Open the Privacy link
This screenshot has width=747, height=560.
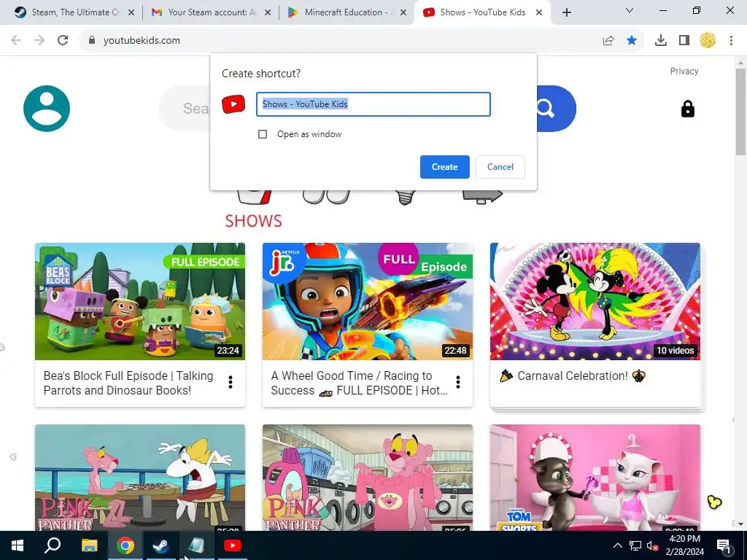click(x=684, y=71)
